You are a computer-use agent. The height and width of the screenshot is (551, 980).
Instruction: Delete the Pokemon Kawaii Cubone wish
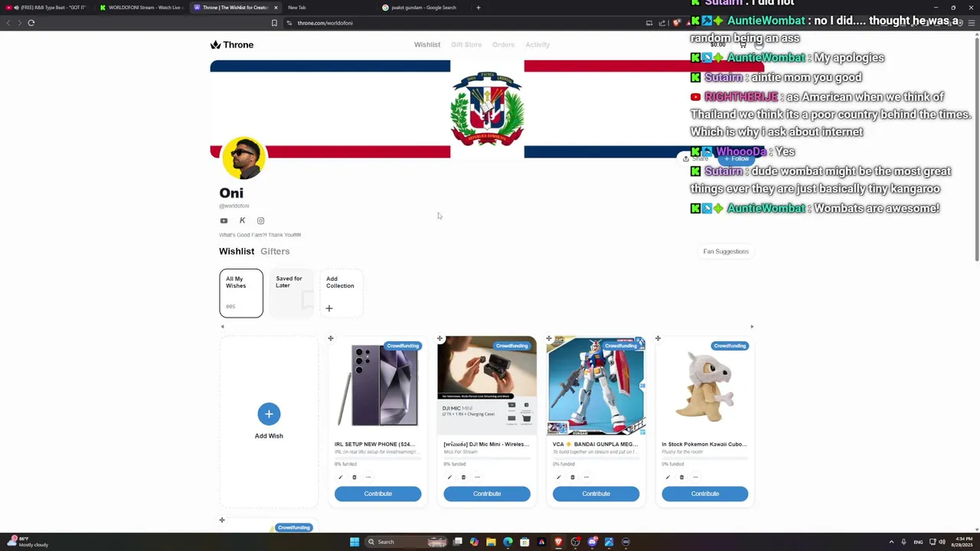(681, 477)
